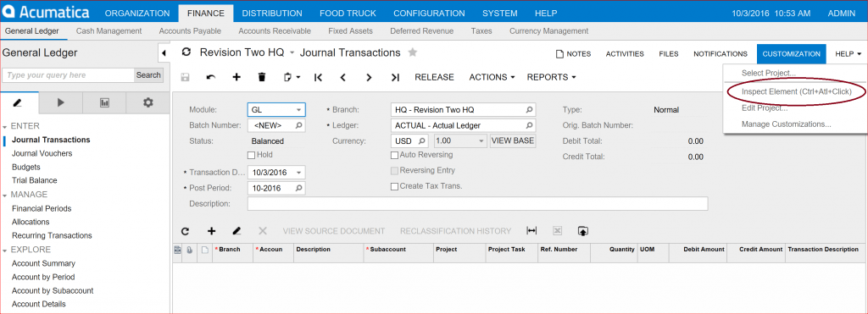This screenshot has width=868, height=314.
Task: Click the refresh icon beside Revision Two HQ
Action: (x=186, y=52)
